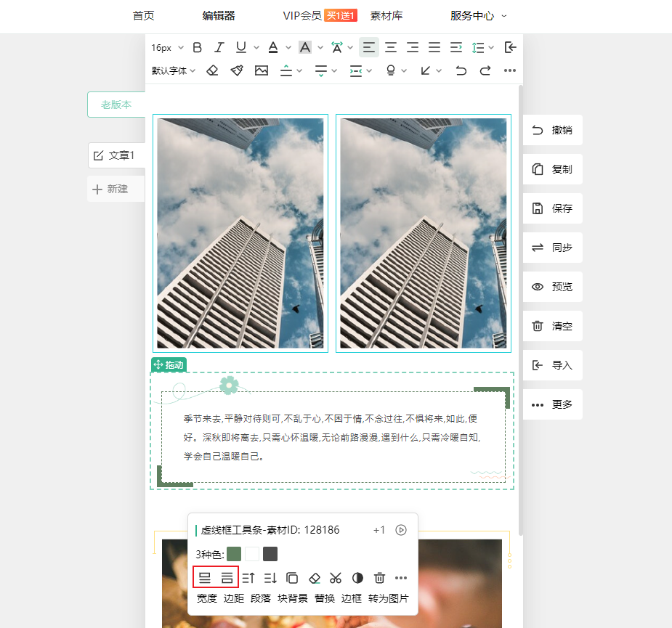Click the insert paragraph above icon
This screenshot has width=672, height=628.
[248, 578]
